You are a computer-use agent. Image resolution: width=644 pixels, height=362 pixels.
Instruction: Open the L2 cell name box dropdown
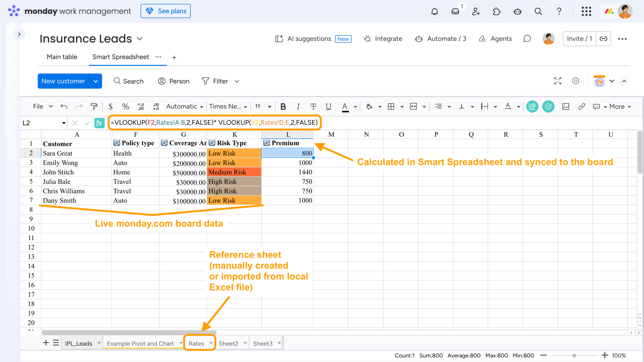(x=64, y=123)
